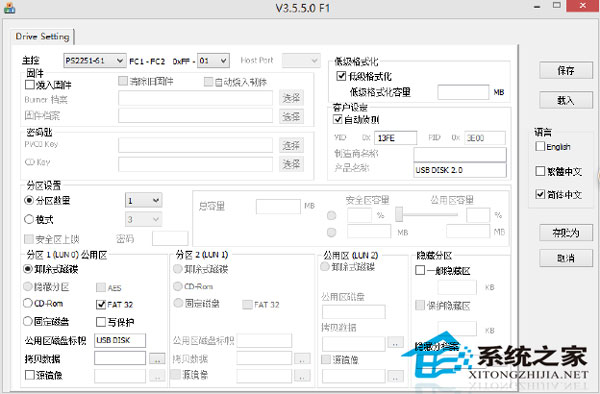This screenshot has height=394, width=600.
Task: Click 拷贝数据 browse button in 分区 1
Action: [x=157, y=359]
